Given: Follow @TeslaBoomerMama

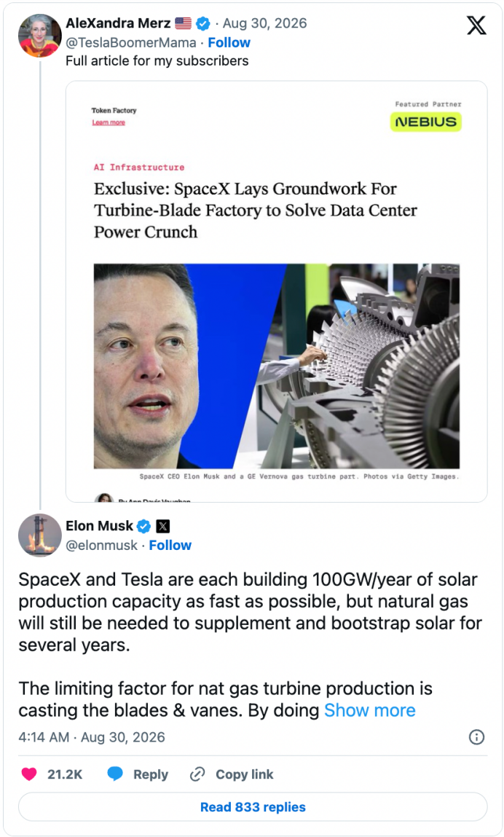Looking at the screenshot, I should (229, 43).
